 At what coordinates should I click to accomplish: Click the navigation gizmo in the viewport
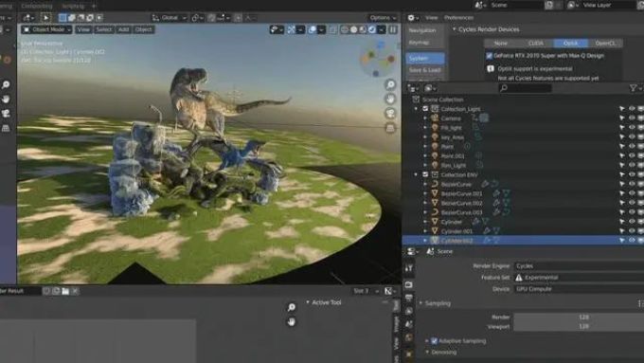[378, 59]
